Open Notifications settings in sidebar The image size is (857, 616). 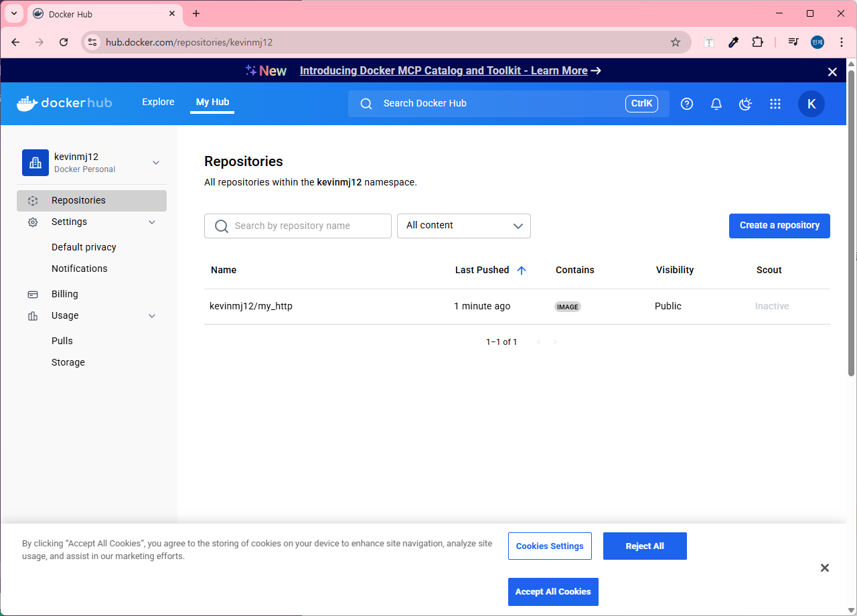coord(79,269)
